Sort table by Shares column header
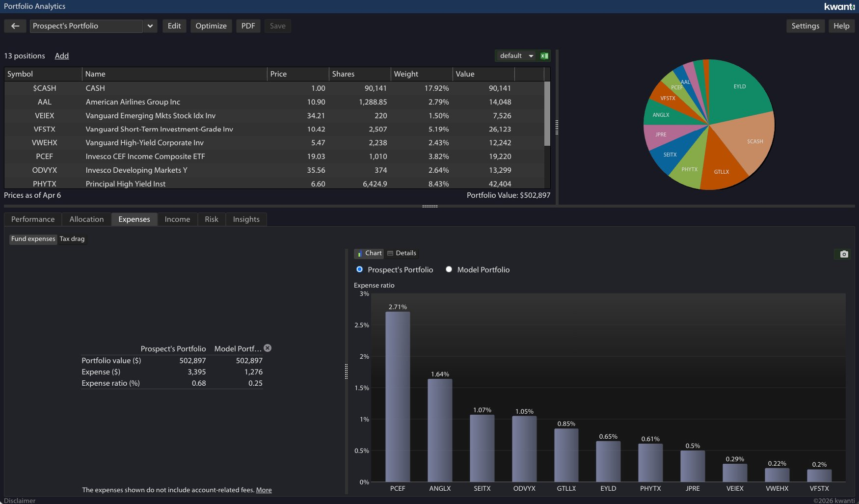The width and height of the screenshot is (859, 504). point(360,74)
